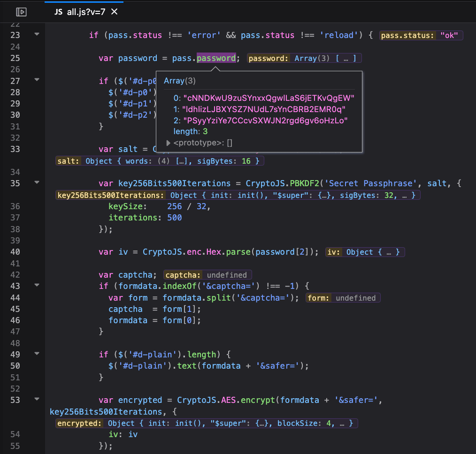Click the JS file icon in tab
476x454 pixels.
59,12
